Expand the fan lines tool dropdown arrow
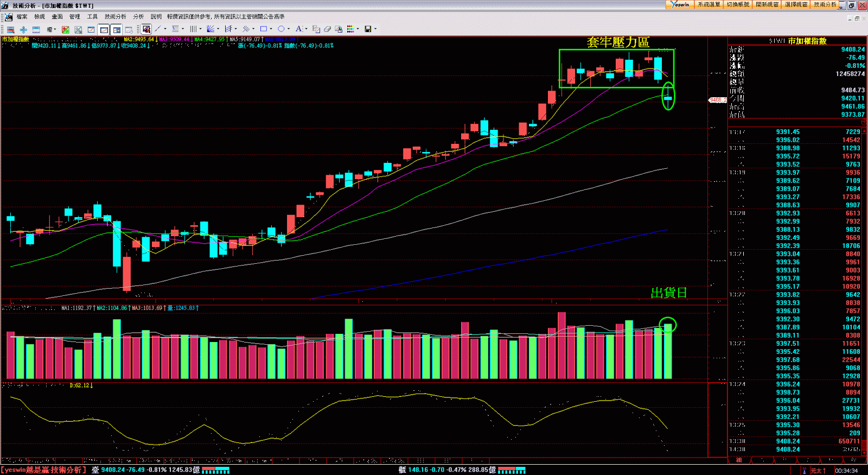868x475 pixels. 218,29
